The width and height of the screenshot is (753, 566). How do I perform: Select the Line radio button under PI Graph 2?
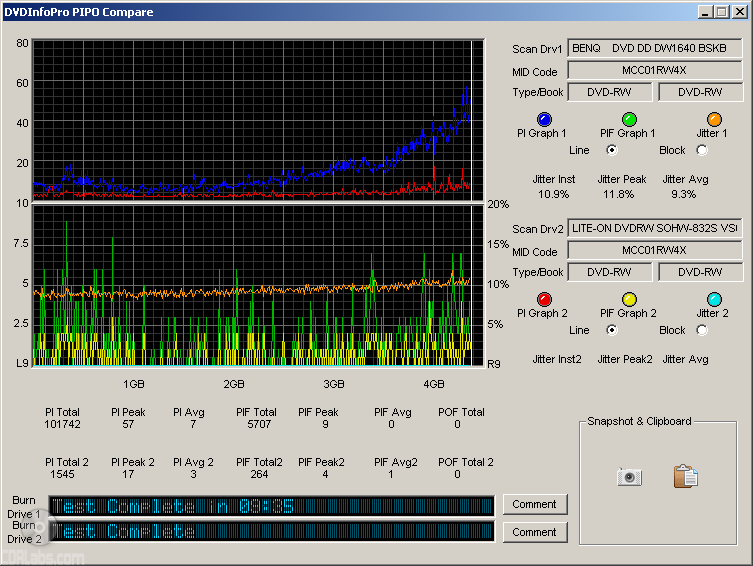(x=611, y=330)
